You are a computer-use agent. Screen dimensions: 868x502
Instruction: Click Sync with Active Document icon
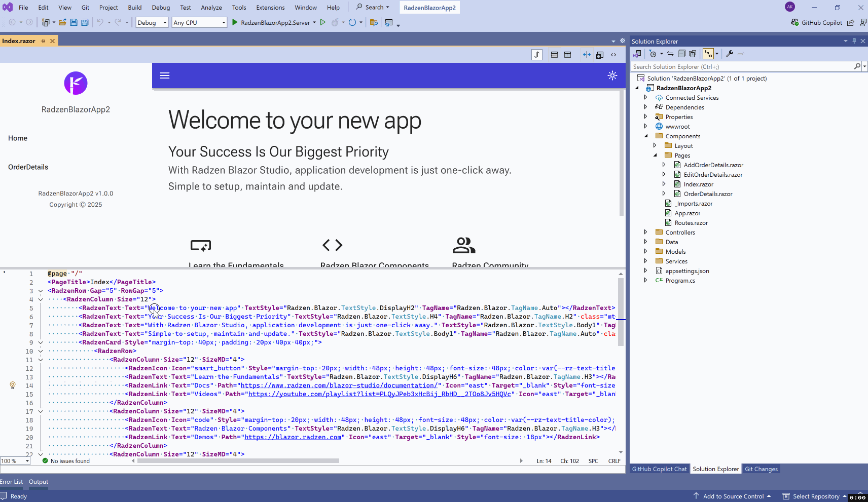(670, 54)
